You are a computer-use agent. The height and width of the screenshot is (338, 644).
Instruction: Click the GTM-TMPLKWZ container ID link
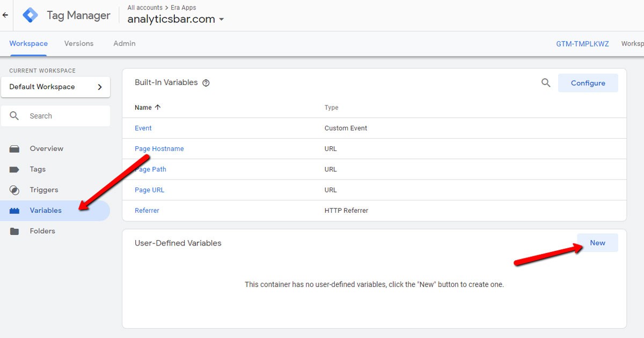click(582, 44)
